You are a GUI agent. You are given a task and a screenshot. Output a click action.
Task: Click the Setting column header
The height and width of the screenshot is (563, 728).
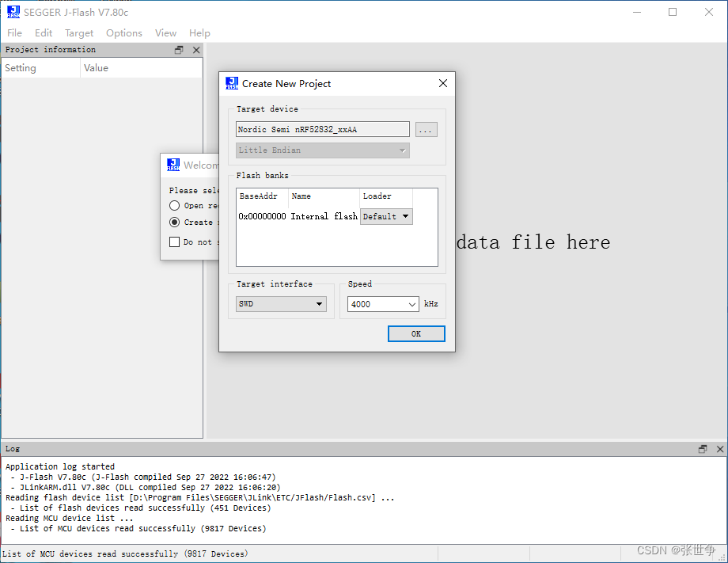click(x=41, y=68)
